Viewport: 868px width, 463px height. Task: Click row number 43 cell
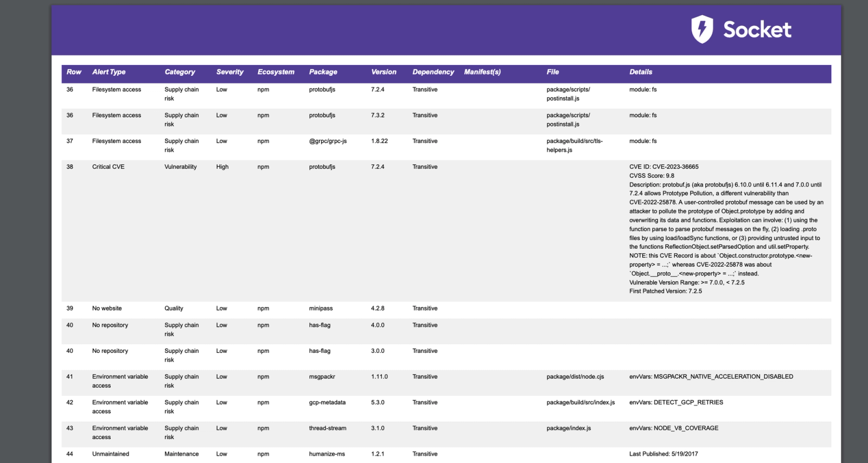(x=69, y=428)
